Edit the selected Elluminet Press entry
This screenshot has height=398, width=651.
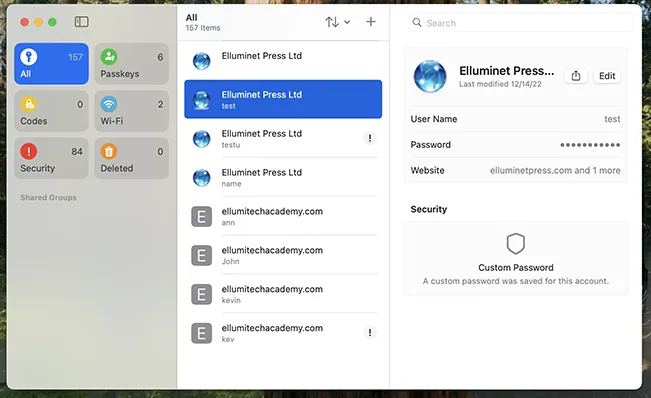[607, 76]
